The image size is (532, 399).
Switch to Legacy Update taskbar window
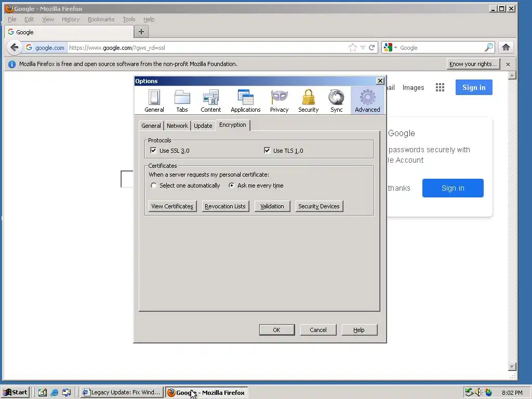(122, 393)
